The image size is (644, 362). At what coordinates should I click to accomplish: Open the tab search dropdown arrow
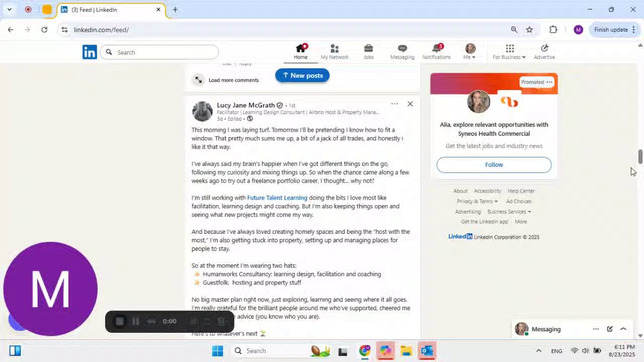[9, 10]
